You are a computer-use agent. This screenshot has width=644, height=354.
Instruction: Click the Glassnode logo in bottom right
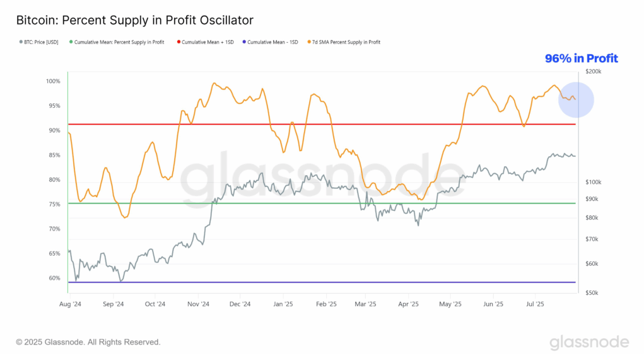(589, 342)
